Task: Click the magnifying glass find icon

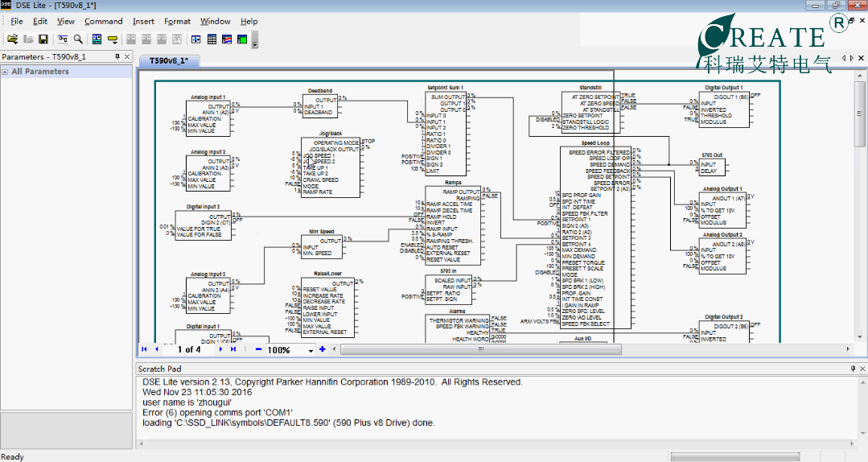Action: tap(78, 39)
